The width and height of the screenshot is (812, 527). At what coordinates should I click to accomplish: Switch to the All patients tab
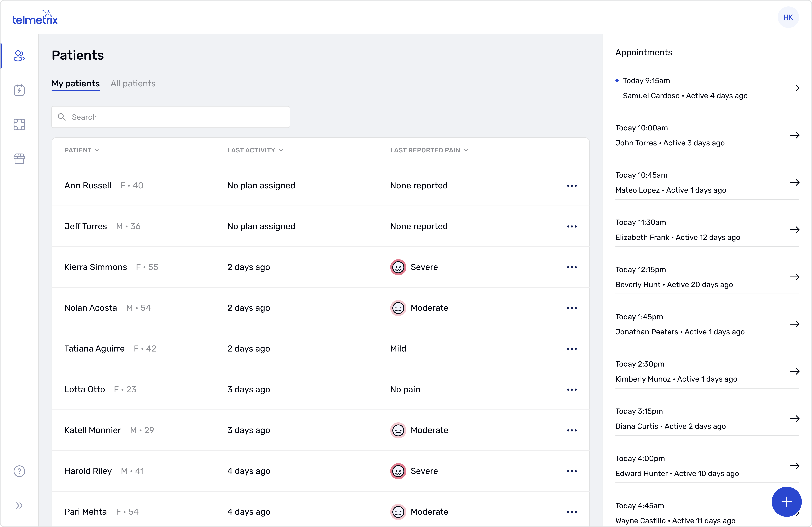(133, 83)
